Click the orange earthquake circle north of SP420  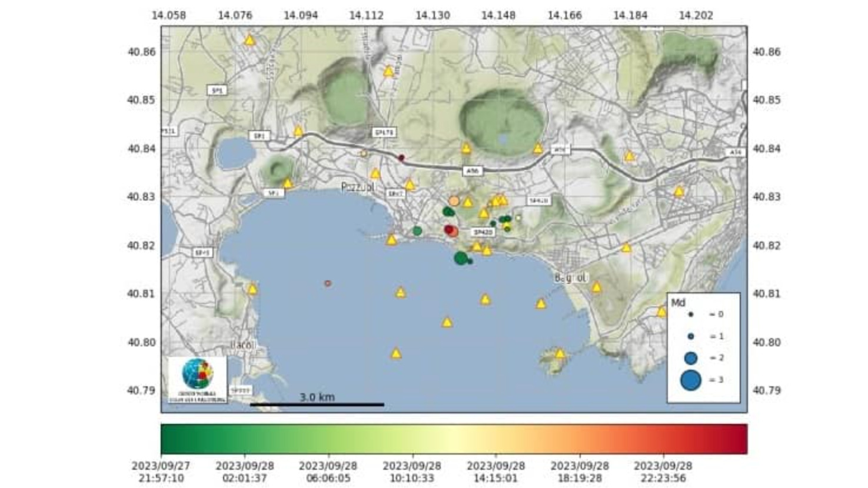point(454,202)
